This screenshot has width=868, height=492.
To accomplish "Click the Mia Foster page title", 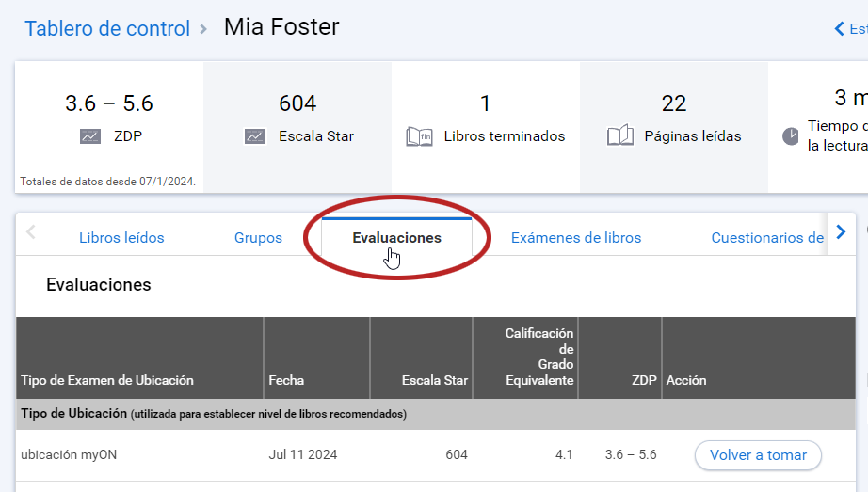I will point(281,27).
